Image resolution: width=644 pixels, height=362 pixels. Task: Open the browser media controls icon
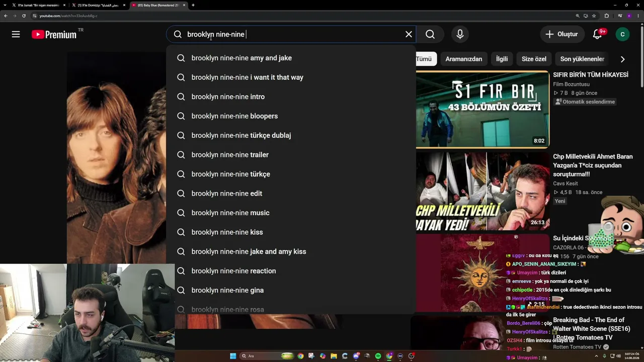620,16
